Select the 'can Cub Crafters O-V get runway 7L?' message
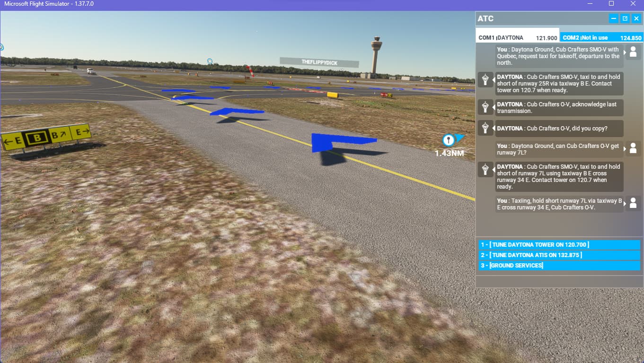 pyautogui.click(x=559, y=149)
